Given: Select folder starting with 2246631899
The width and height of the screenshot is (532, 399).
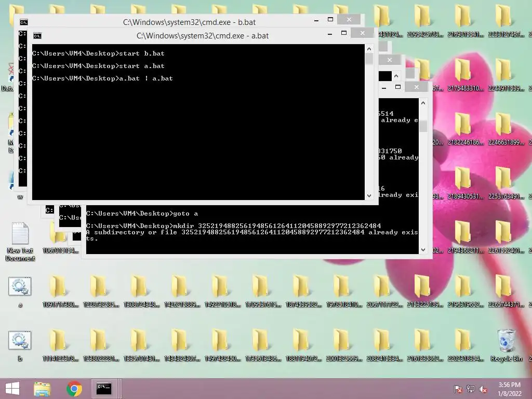Looking at the screenshot, I should (506, 129).
